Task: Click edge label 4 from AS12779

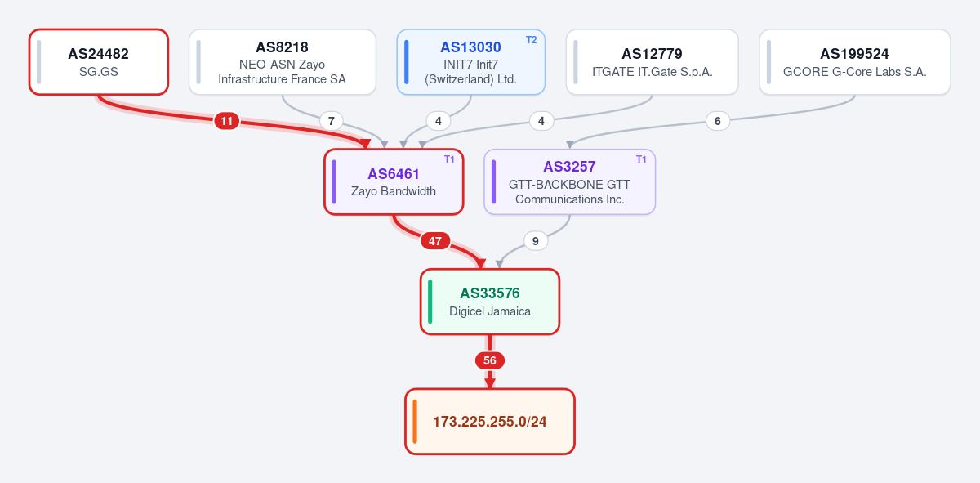Action: coord(541,121)
